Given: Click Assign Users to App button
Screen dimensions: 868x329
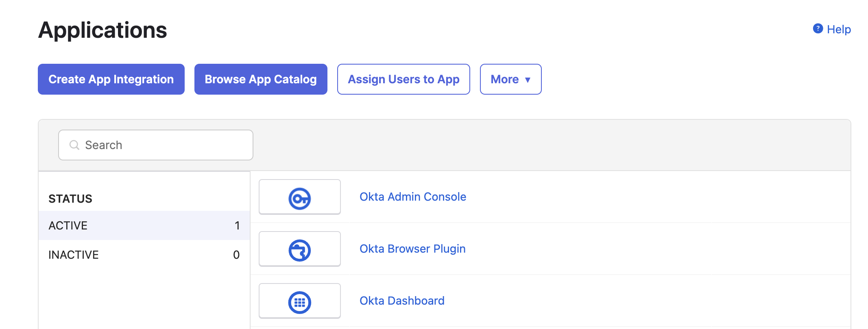Looking at the screenshot, I should [x=403, y=79].
